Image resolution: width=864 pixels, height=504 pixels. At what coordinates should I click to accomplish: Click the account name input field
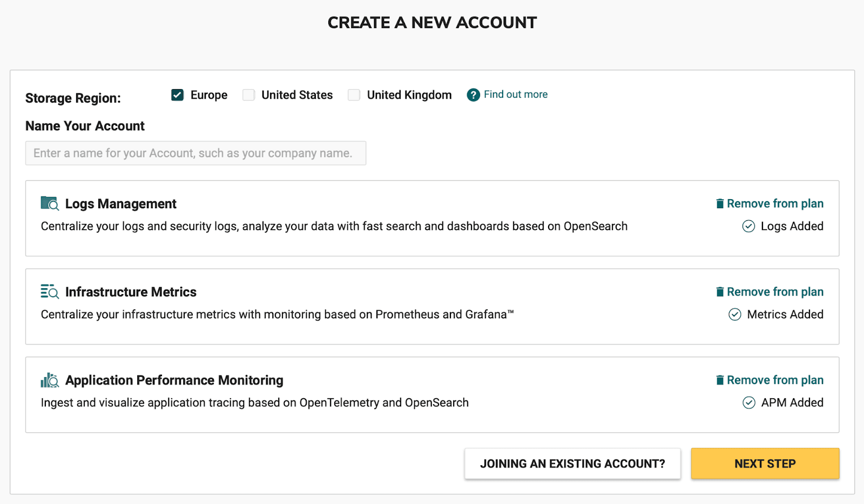tap(195, 153)
